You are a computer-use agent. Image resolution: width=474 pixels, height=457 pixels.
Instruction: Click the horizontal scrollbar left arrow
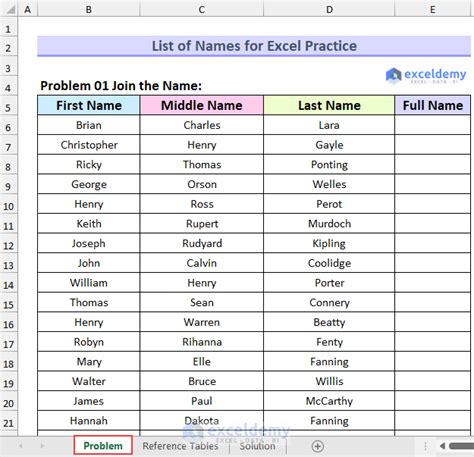point(443,446)
